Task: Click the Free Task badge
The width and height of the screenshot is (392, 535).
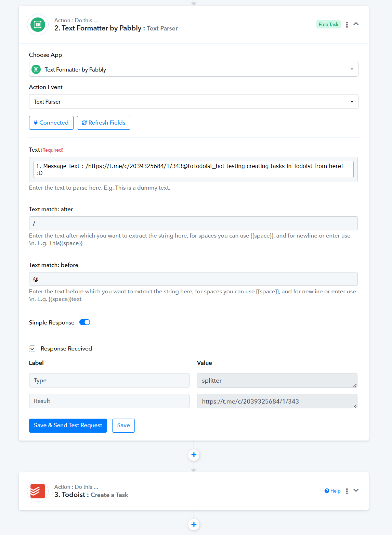Action: point(328,24)
